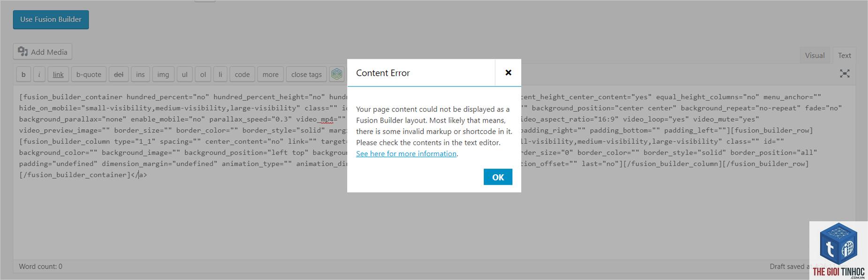Open Fusion shortcode generator icon

[x=336, y=74]
